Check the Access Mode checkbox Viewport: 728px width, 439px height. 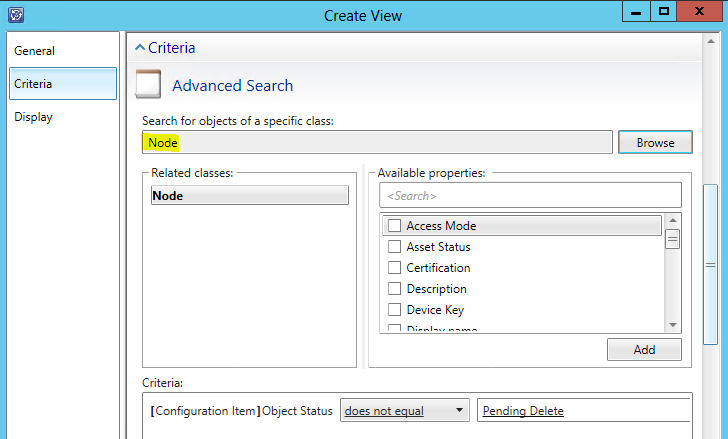[x=395, y=226]
